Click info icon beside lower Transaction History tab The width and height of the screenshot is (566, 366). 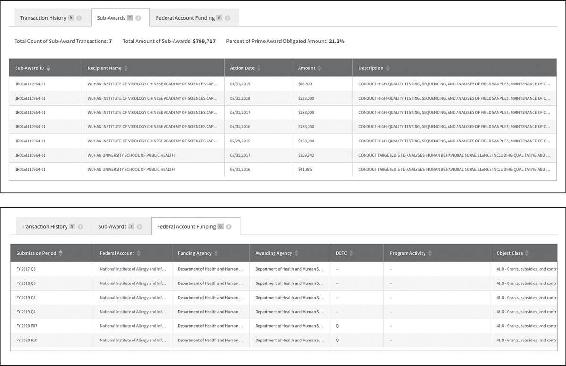(80, 227)
